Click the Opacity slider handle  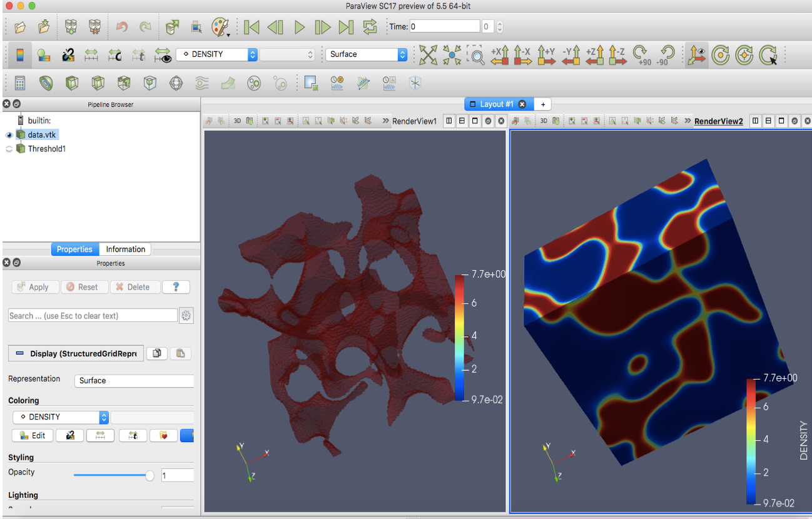pos(150,476)
